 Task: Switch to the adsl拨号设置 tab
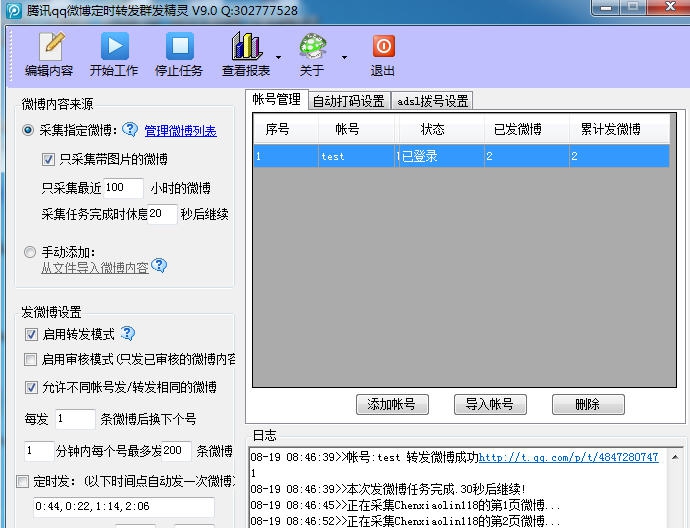[x=433, y=101]
